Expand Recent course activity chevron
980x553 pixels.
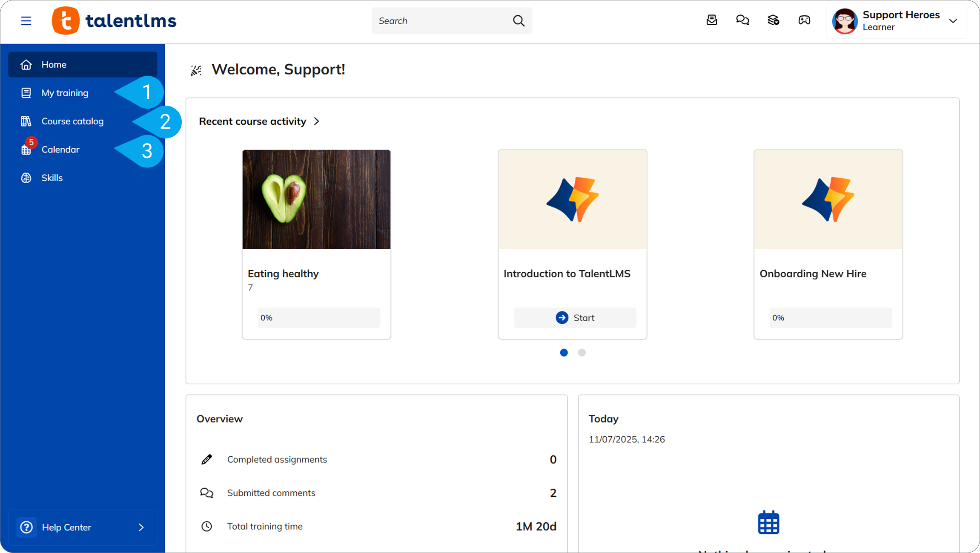tap(317, 121)
